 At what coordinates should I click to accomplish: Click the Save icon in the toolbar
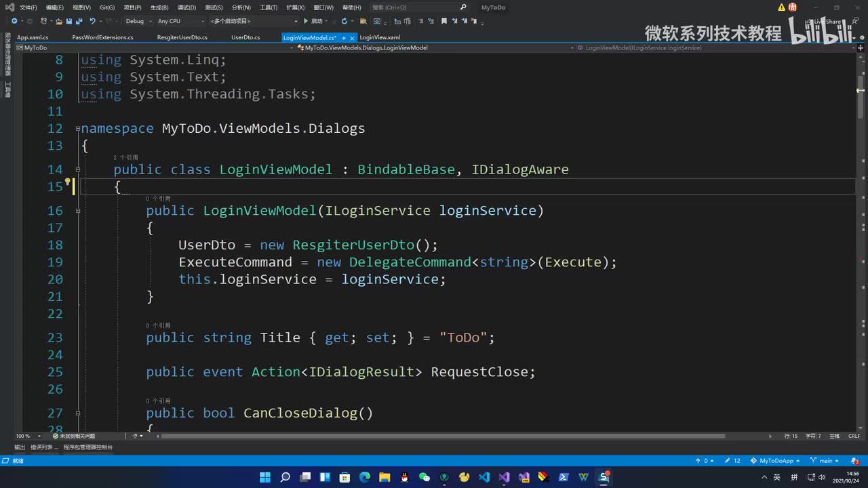click(69, 21)
